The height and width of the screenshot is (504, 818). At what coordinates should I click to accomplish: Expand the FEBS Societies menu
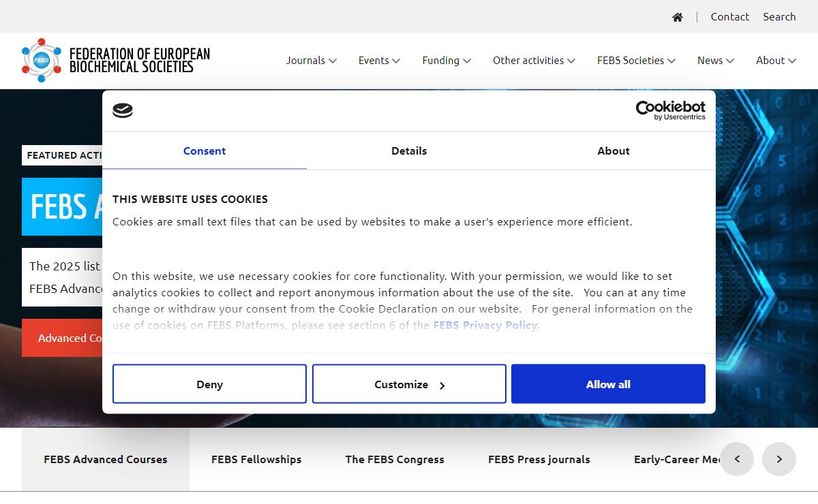[637, 61]
